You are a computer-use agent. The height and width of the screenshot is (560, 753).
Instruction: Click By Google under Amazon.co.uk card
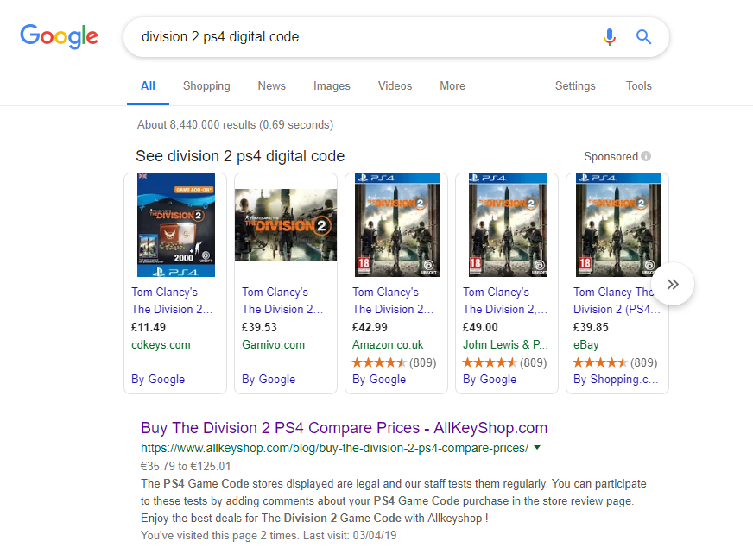click(379, 379)
